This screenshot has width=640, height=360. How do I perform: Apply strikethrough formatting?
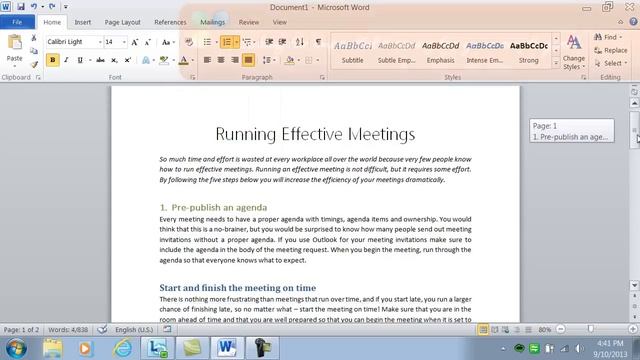[x=100, y=60]
